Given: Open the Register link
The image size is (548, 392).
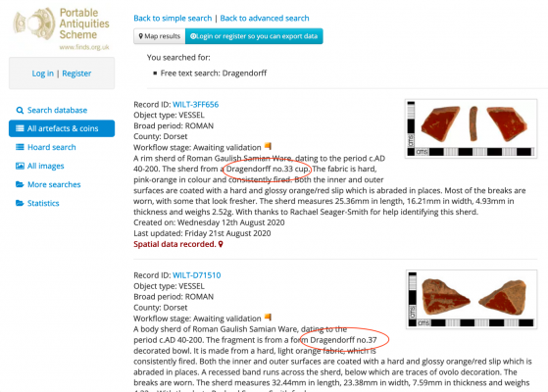Looking at the screenshot, I should point(76,73).
